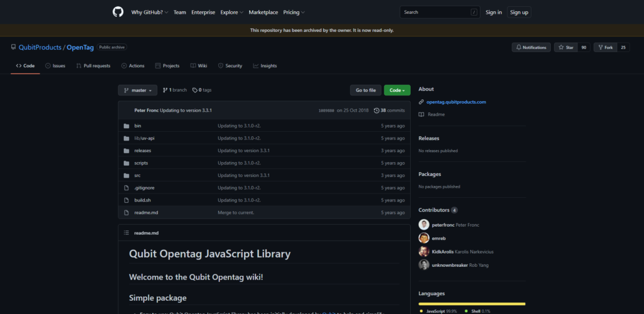Screen dimensions: 644x314
Task: Click the repository book icon beside QubitProducts
Action: click(x=14, y=47)
